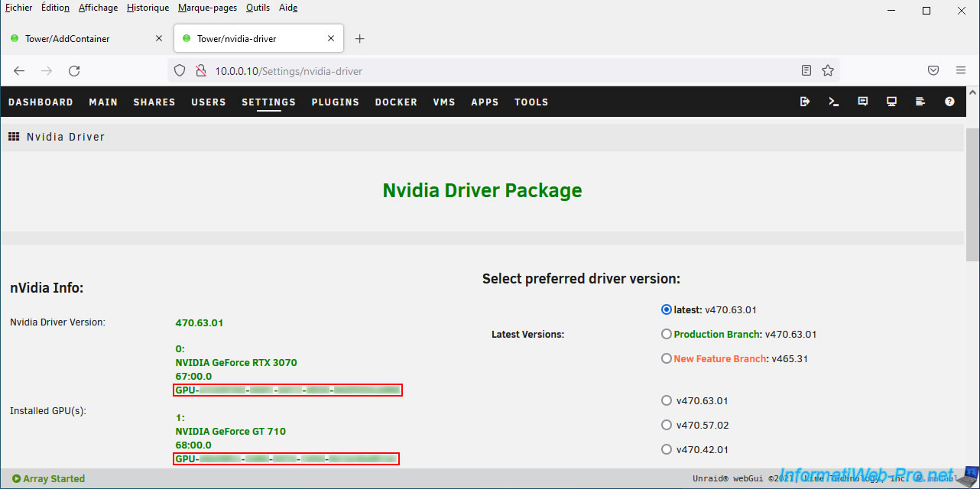The image size is (980, 489).
Task: Bookmark this page with star icon
Action: 827,70
